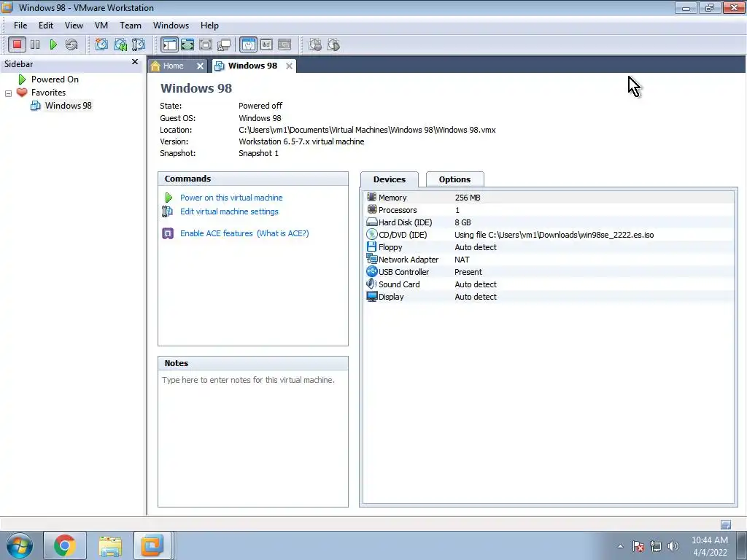The height and width of the screenshot is (560, 747).
Task: Toggle the Show sidebar toolbar icon
Action: (x=169, y=44)
